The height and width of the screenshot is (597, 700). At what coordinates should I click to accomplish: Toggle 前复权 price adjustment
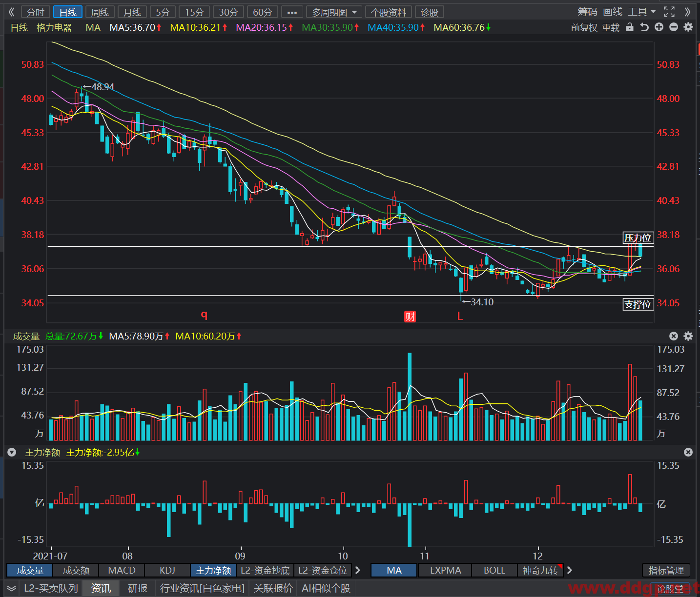point(584,28)
